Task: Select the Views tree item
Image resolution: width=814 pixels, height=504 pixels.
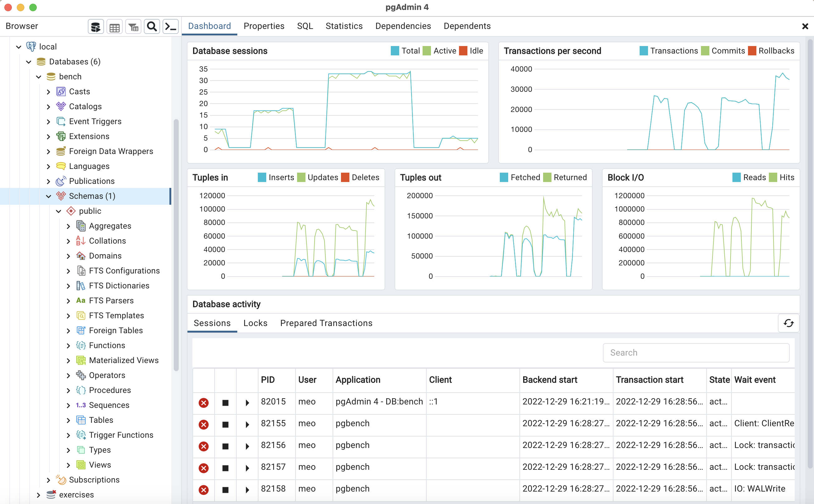Action: (100, 465)
